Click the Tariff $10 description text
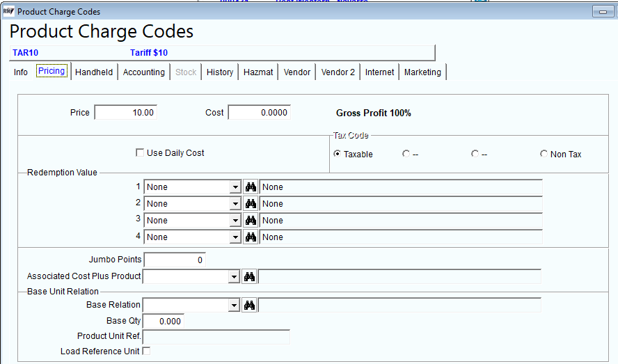This screenshot has width=618, height=364. [x=149, y=52]
